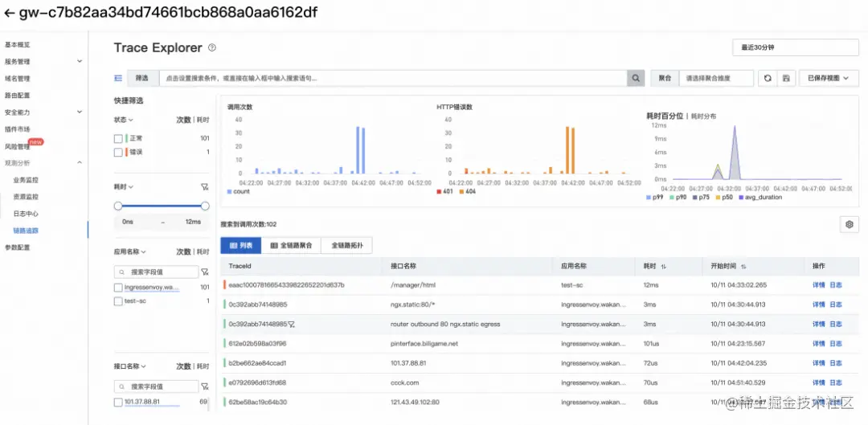Viewport: 868px width, 425px height.
Task: Switch to the 全链路拓扑 tab
Action: click(x=346, y=245)
